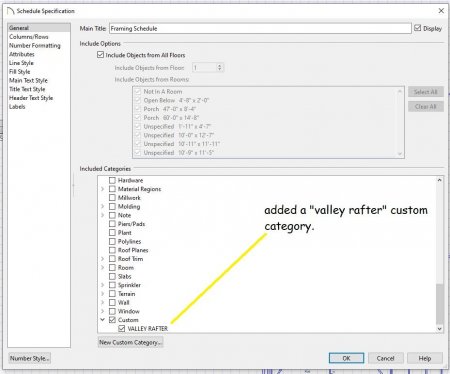Expand the Sprinkler node

(103, 285)
